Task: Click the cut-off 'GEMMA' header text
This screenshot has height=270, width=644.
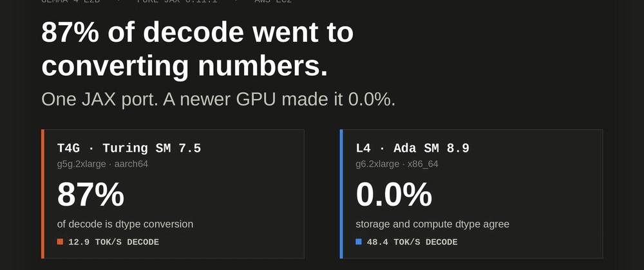Action: click(54, 1)
